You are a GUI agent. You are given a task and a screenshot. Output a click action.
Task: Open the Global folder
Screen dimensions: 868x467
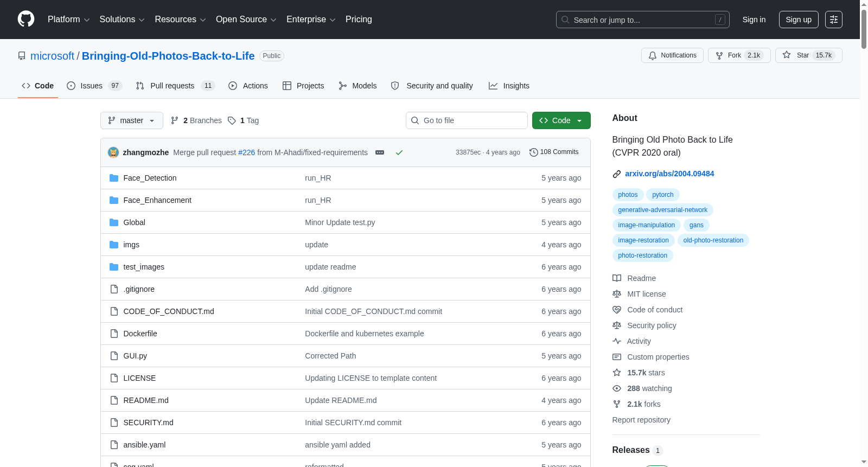coord(135,222)
